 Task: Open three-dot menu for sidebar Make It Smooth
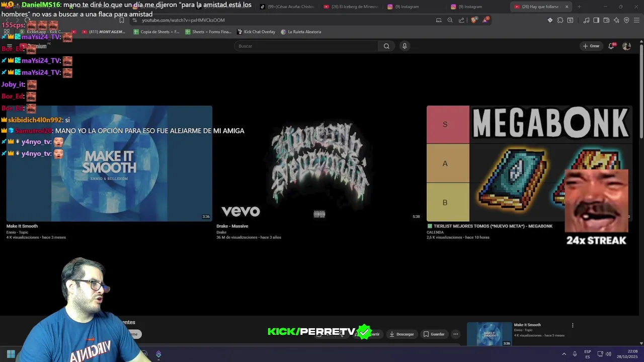(573, 325)
